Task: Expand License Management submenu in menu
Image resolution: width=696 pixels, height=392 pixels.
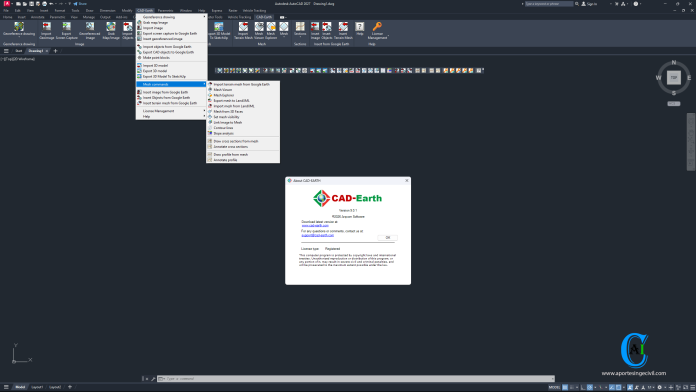Action: click(172, 111)
